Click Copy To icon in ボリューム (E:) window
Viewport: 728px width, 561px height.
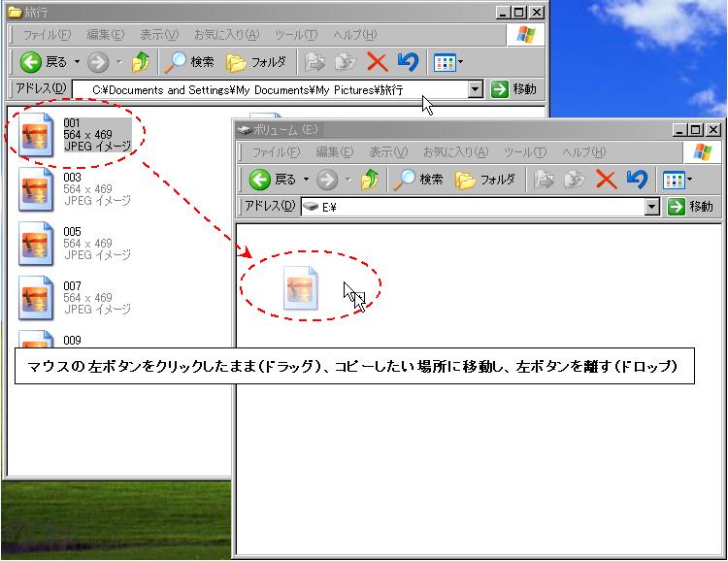click(x=574, y=180)
